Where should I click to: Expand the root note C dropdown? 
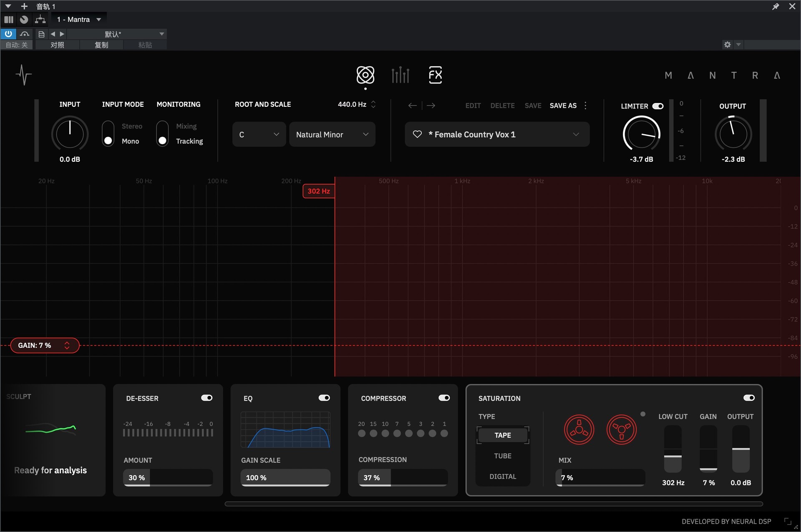[x=259, y=134]
